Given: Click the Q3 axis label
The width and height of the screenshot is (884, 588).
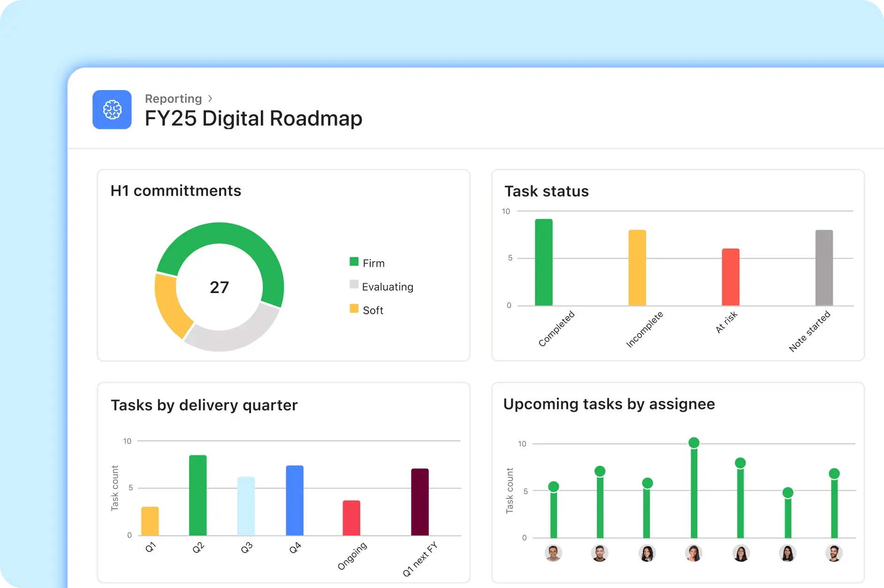Looking at the screenshot, I should [x=246, y=547].
